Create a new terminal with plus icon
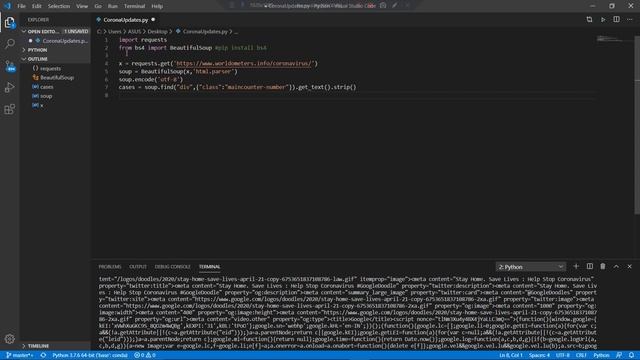 pos(576,267)
